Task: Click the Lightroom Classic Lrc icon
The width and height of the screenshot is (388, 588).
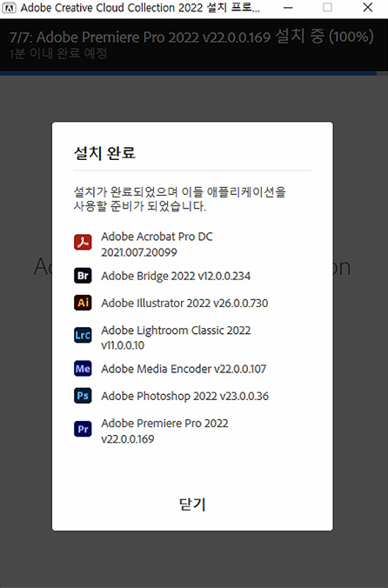Action: 83,335
